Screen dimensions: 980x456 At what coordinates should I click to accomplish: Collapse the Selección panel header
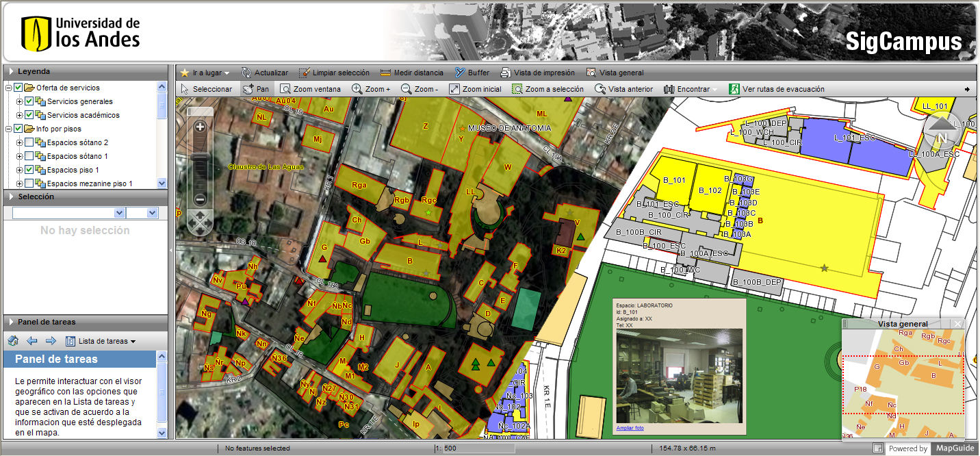86,197
